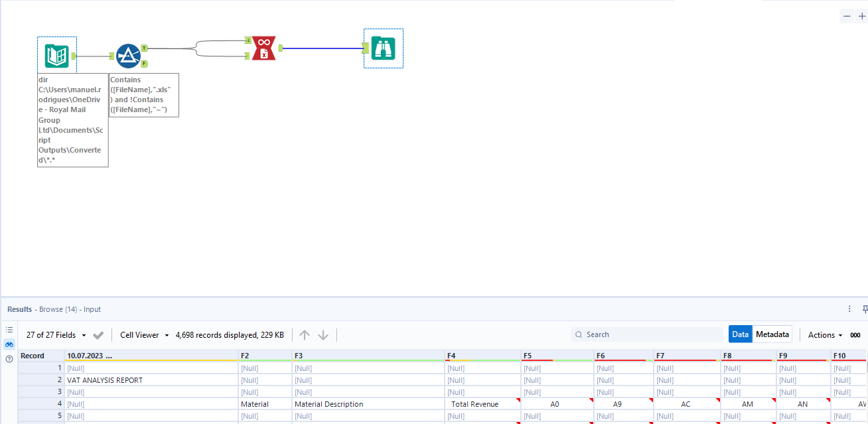
Task: Open the Results pane overflow menu
Action: (849, 309)
